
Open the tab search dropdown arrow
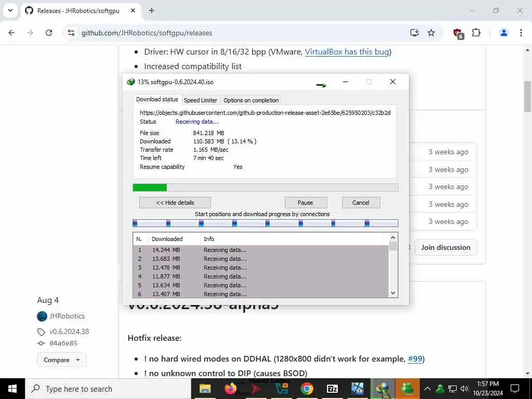tap(10, 10)
